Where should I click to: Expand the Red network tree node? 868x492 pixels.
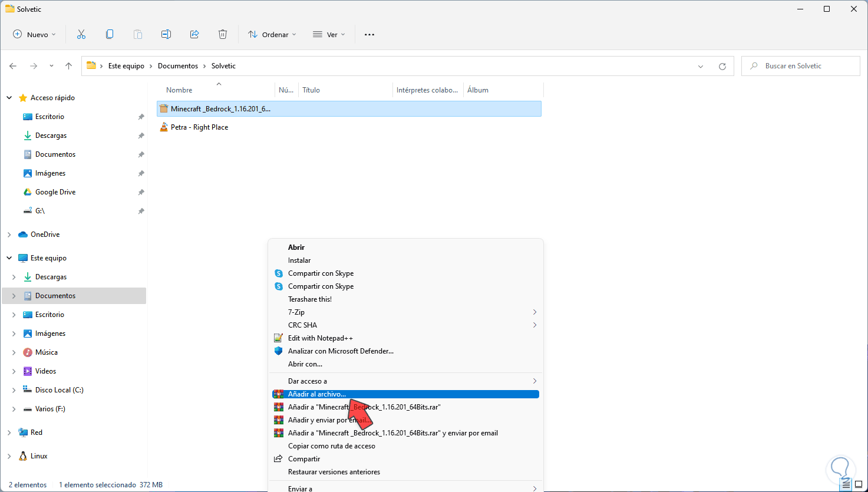[9, 432]
